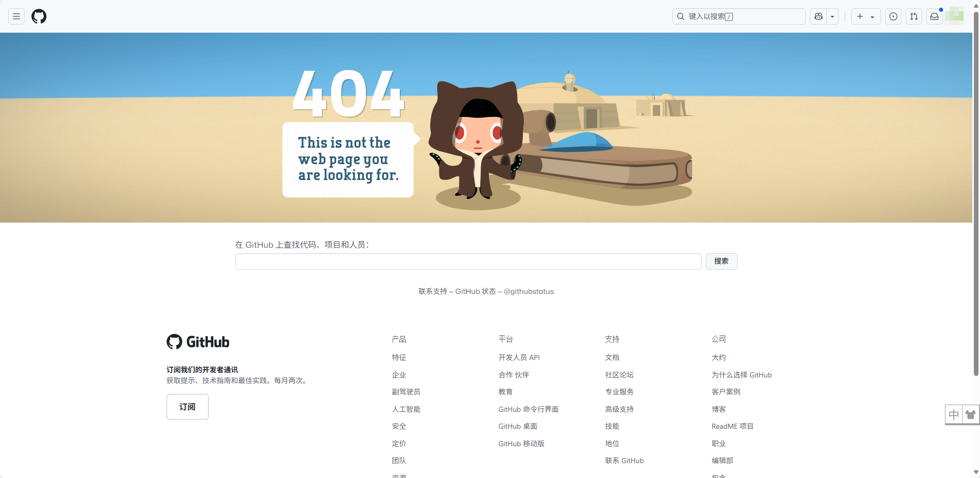This screenshot has width=980, height=478.
Task: Click the page vertical scrollbar thumb
Action: click(976, 195)
